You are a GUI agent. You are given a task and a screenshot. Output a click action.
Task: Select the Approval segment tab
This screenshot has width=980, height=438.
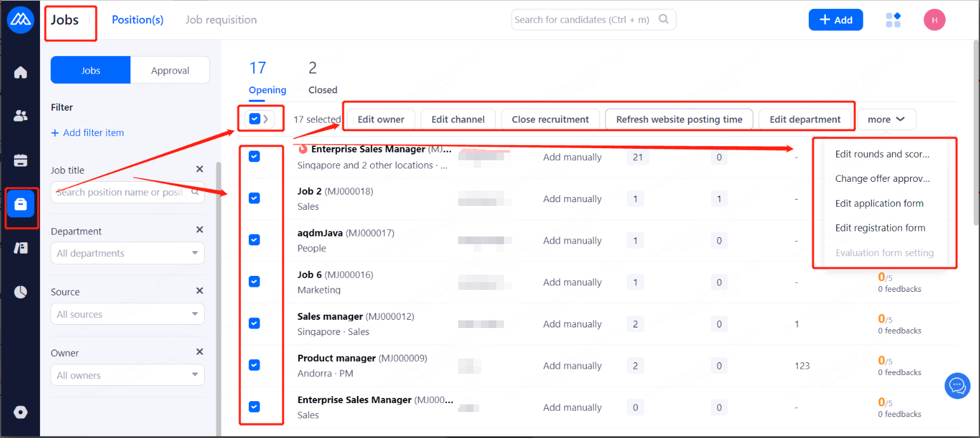pyautogui.click(x=170, y=70)
